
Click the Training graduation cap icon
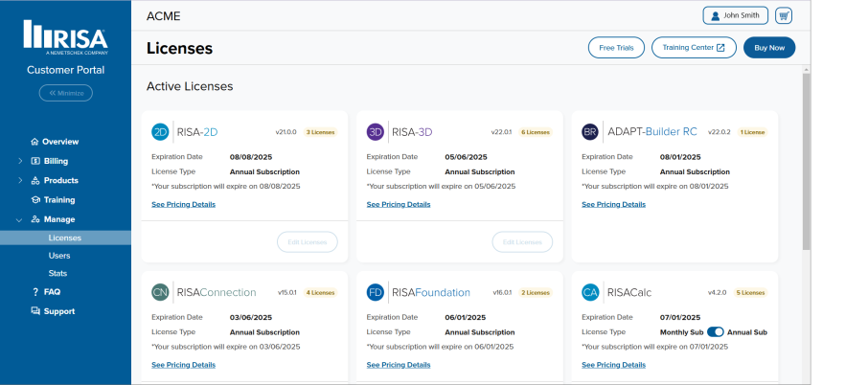(35, 200)
